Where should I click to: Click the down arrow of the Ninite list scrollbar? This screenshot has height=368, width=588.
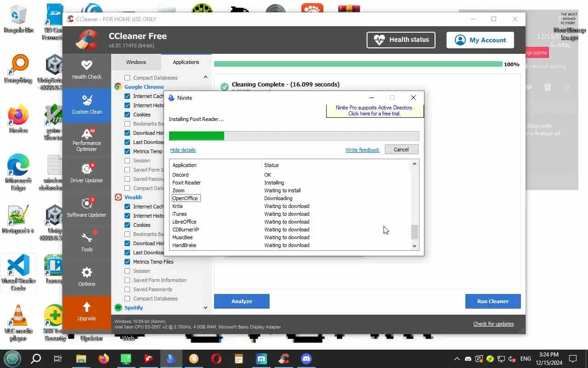tap(414, 246)
